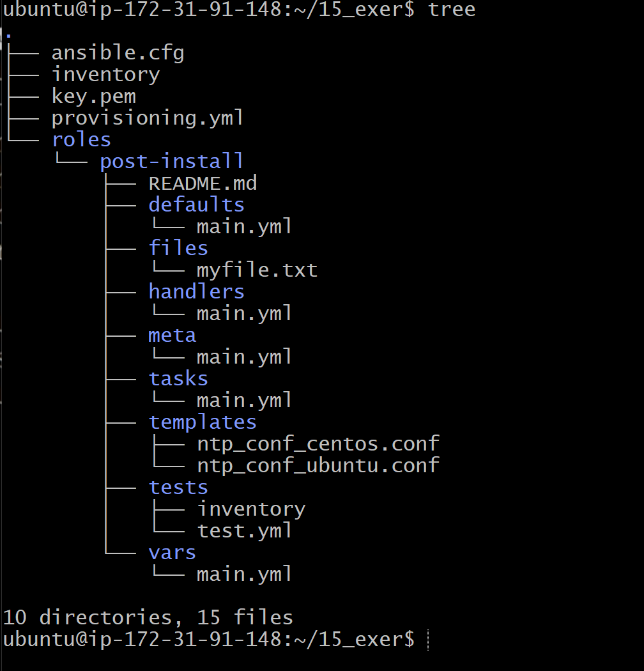This screenshot has width=644, height=671.
Task: Select the vars directory name
Action: 172,553
